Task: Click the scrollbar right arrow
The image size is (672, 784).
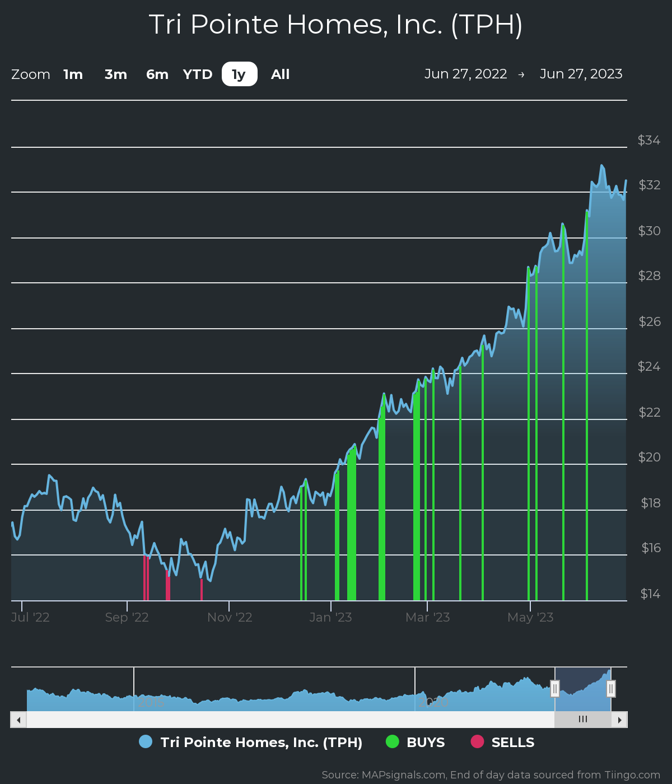Action: click(619, 720)
